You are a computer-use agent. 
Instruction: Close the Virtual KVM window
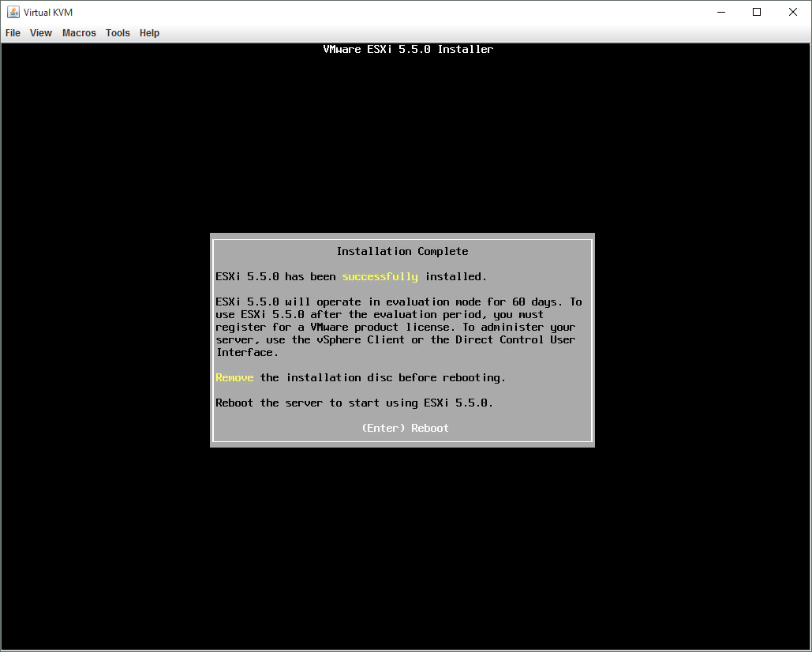(x=793, y=12)
